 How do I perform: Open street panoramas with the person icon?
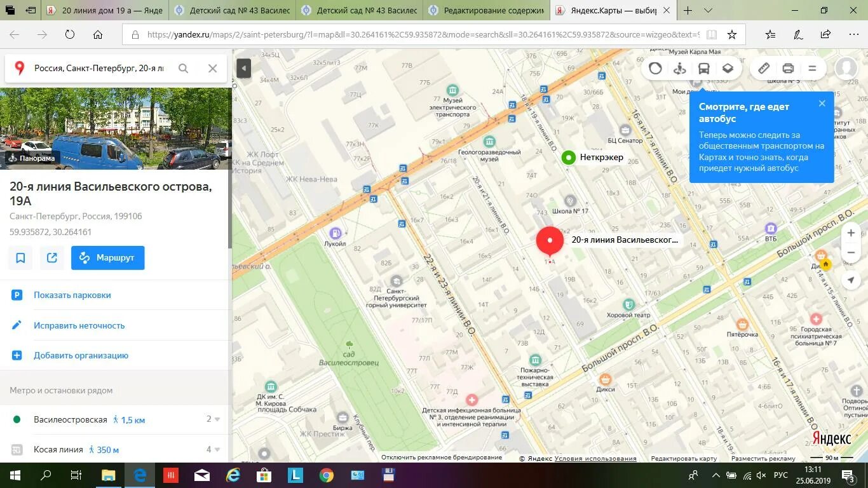(679, 69)
